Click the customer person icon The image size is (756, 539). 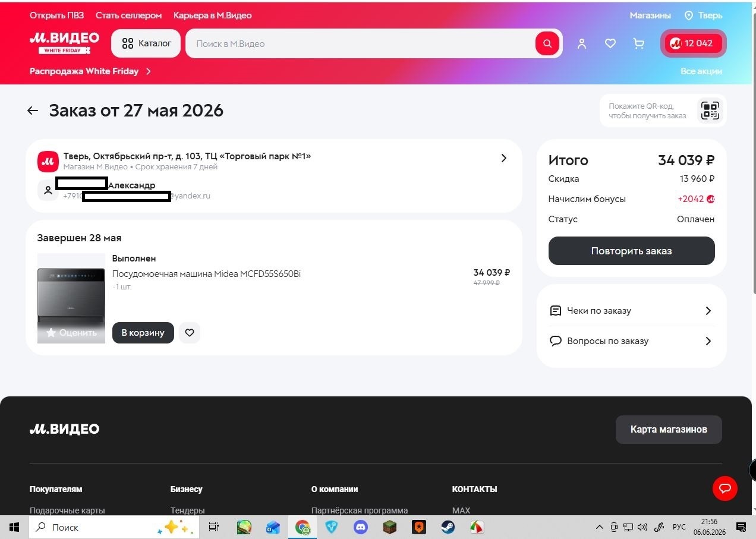48,190
